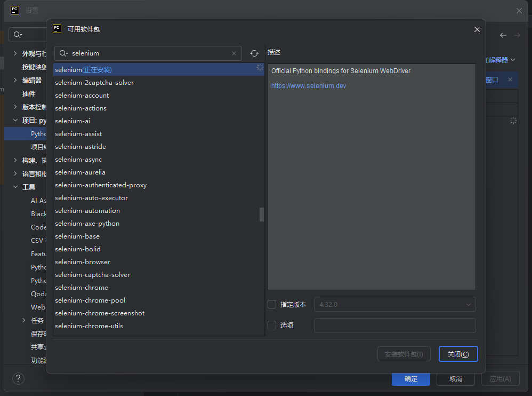The height and width of the screenshot is (396, 532).
Task: Open the selenium.dev link
Action: tap(309, 85)
